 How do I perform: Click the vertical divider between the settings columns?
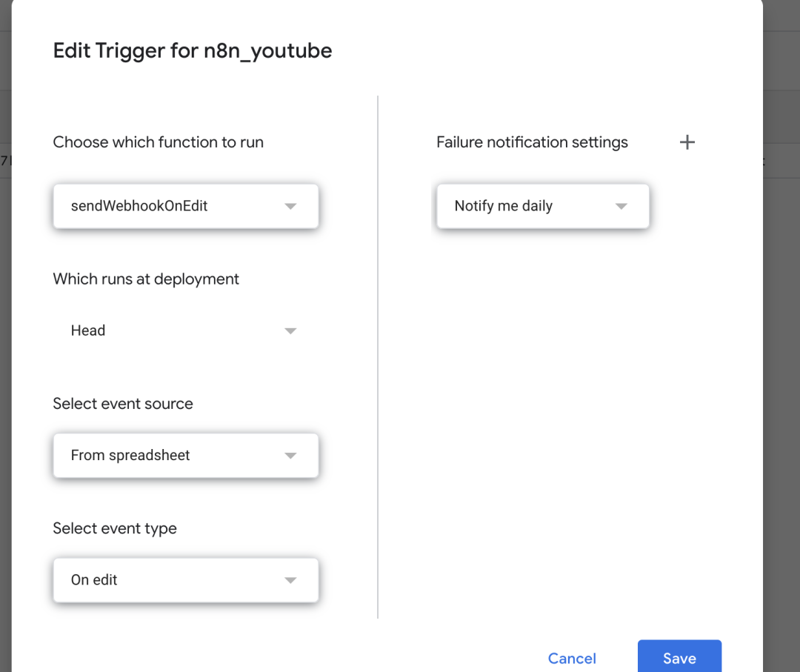tap(378, 356)
